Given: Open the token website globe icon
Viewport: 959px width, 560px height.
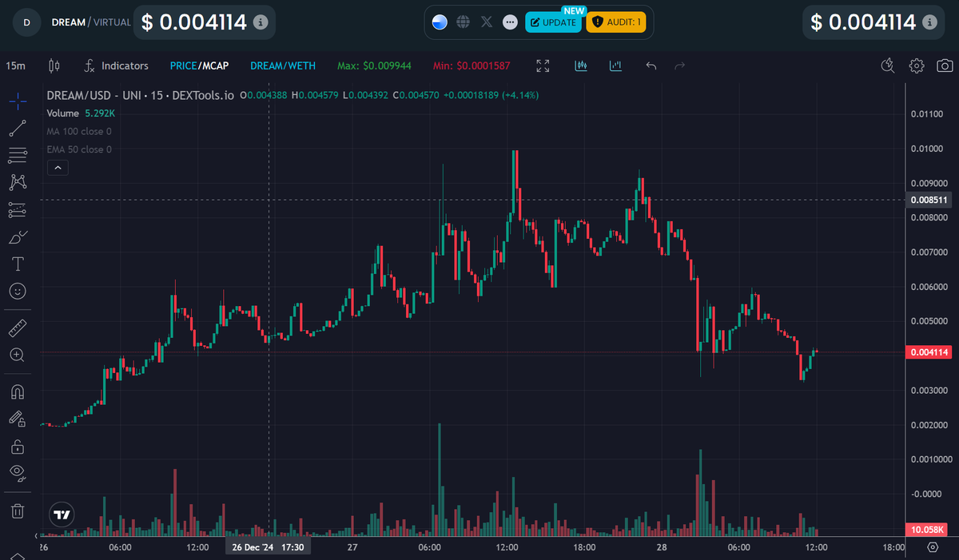Looking at the screenshot, I should 463,22.
